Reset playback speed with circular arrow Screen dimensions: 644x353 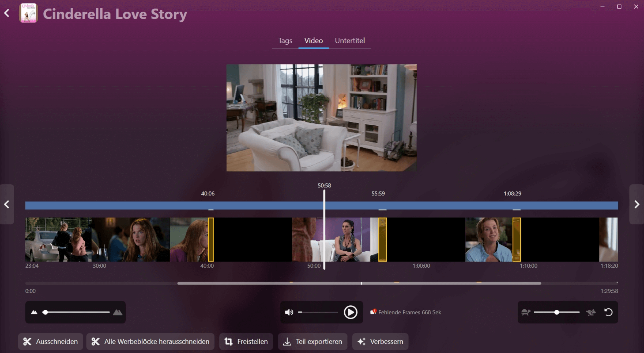[x=608, y=312]
